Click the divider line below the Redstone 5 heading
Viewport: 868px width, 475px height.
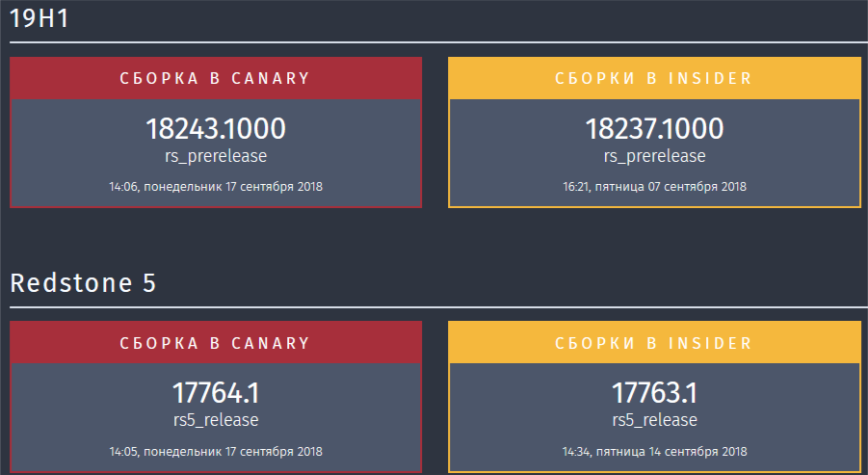[x=434, y=307]
